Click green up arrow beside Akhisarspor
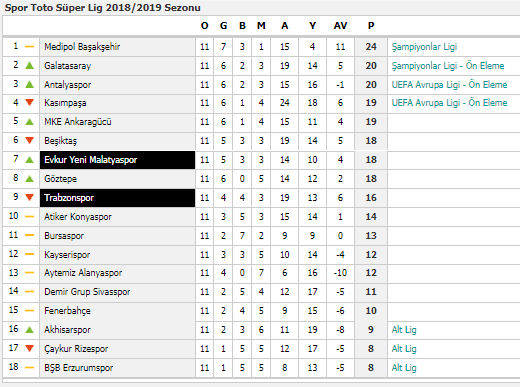Viewport: 520px width, 387px height. [30, 330]
